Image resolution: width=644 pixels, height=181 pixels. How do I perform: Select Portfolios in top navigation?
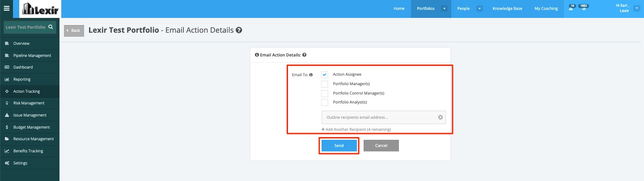click(425, 9)
